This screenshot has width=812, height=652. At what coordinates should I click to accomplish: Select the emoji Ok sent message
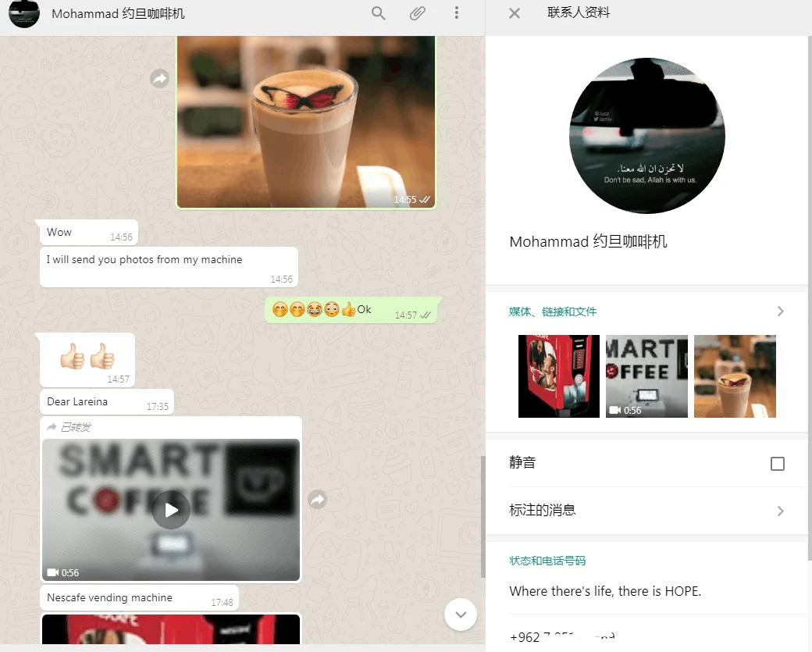(351, 310)
